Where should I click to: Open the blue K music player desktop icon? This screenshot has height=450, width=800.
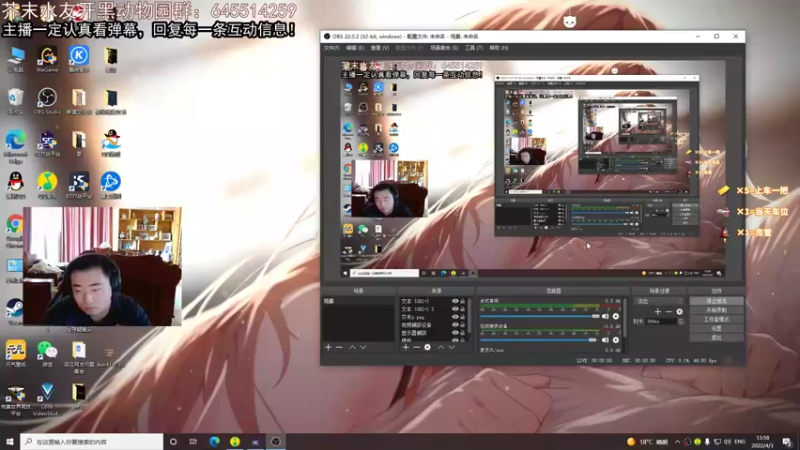[x=79, y=59]
